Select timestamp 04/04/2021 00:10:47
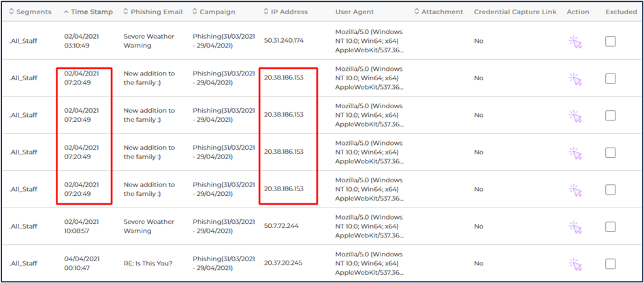The height and width of the screenshot is (283, 644). (81, 263)
